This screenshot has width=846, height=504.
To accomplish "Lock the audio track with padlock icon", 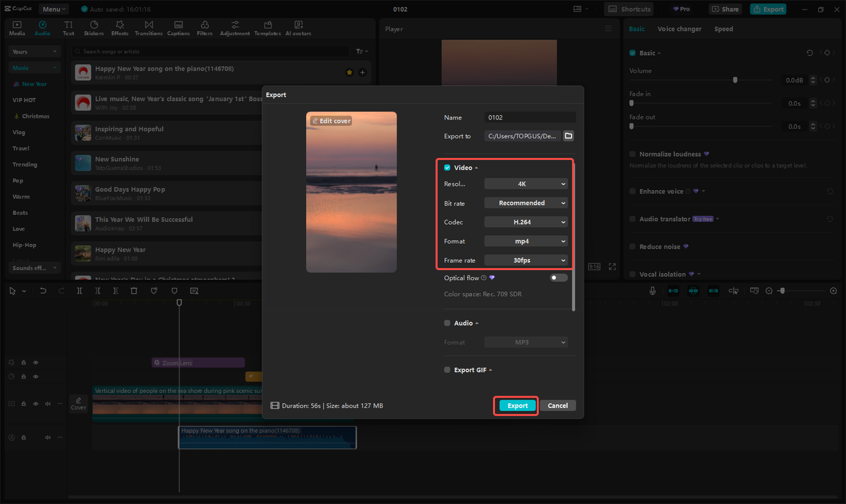I will pos(23,437).
